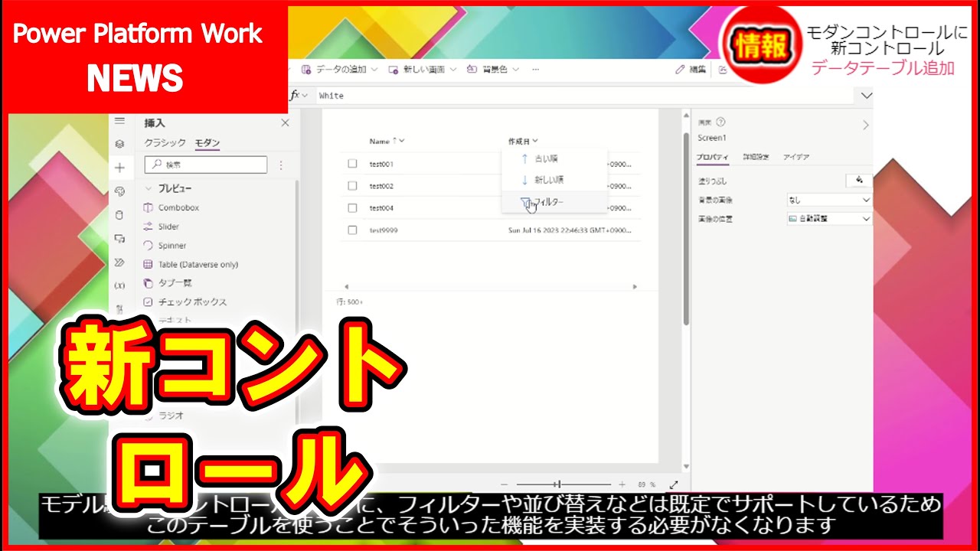The image size is (980, 551).
Task: Open the tree view layers icon
Action: 119,144
